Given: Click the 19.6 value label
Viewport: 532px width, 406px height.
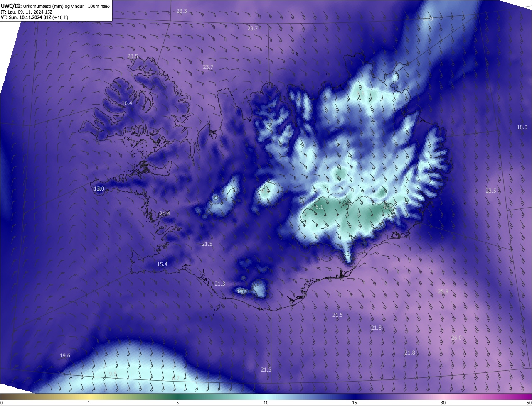Looking at the screenshot, I should pyautogui.click(x=65, y=355).
